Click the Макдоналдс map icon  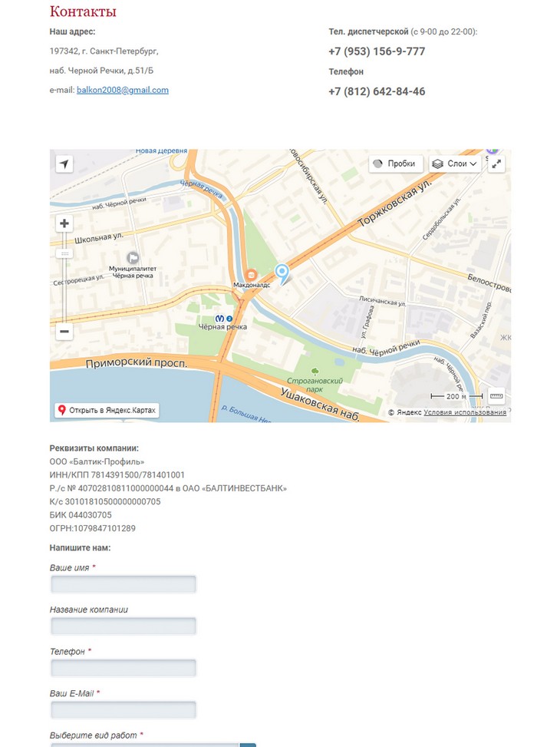[x=252, y=275]
